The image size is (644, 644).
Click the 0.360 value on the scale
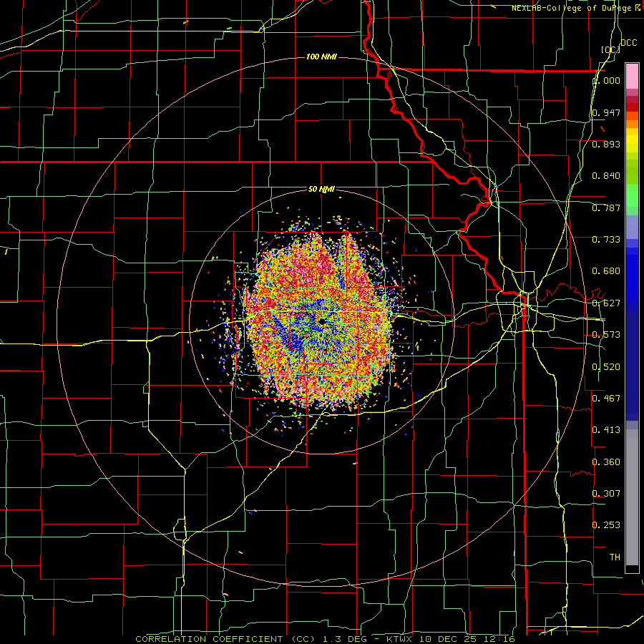[x=606, y=462]
